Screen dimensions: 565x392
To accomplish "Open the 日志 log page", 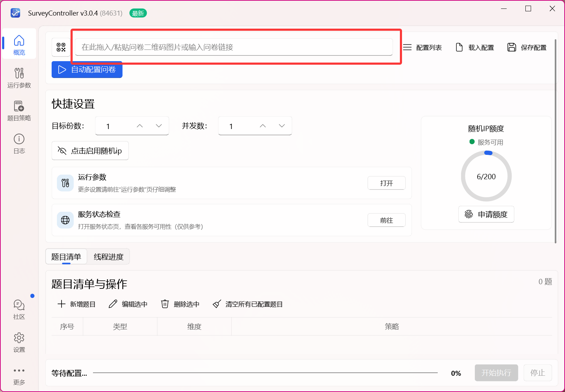I will point(19,144).
